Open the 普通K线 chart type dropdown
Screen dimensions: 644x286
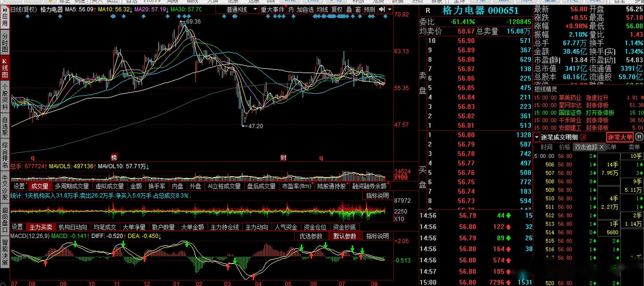pos(255,10)
